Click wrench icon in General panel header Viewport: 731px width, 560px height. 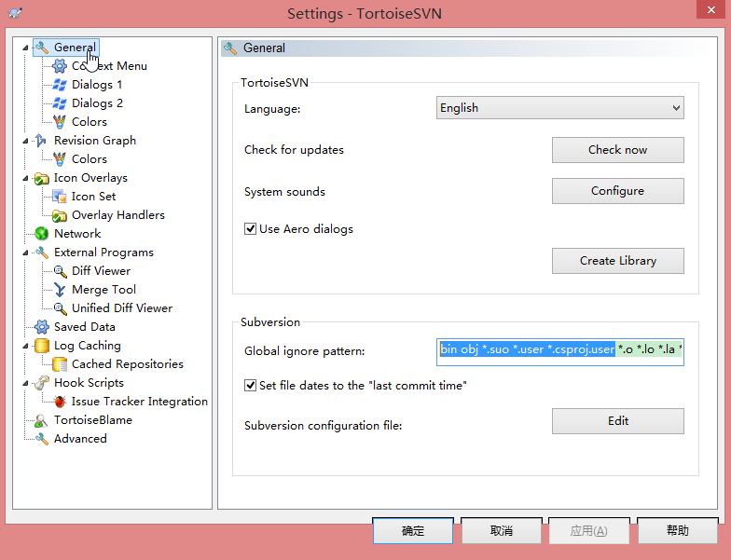pos(230,48)
